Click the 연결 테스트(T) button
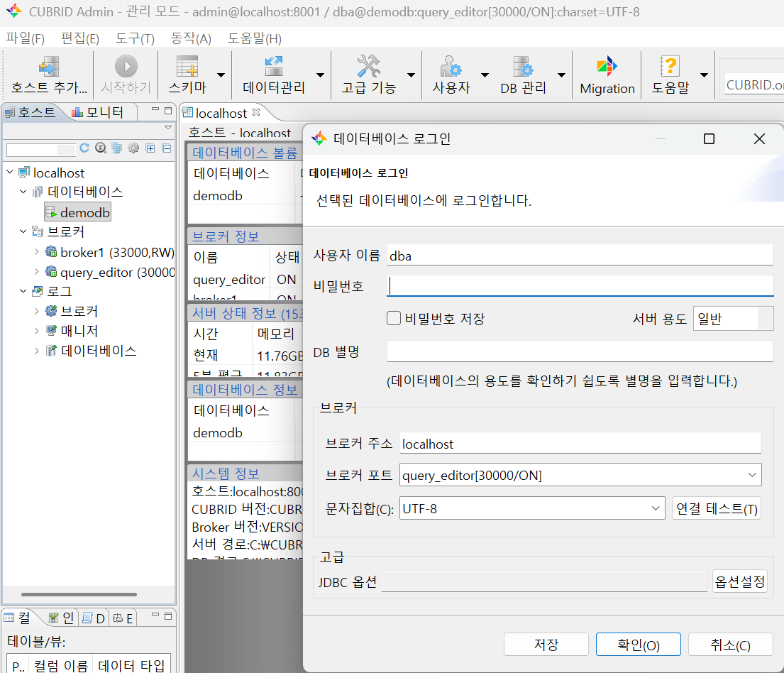The height and width of the screenshot is (673, 784). 716,508
